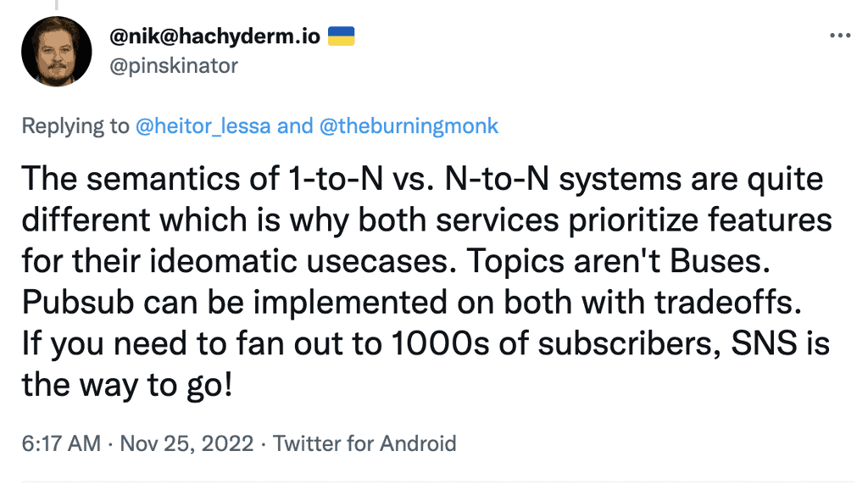
Task: Click the closing line "the way to go!"
Action: (x=125, y=387)
